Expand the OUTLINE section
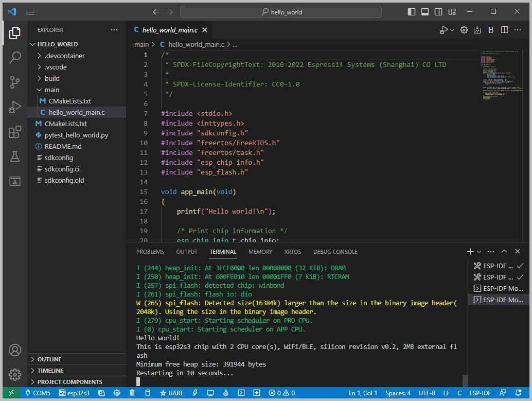This screenshot has height=401, width=532. point(49,359)
